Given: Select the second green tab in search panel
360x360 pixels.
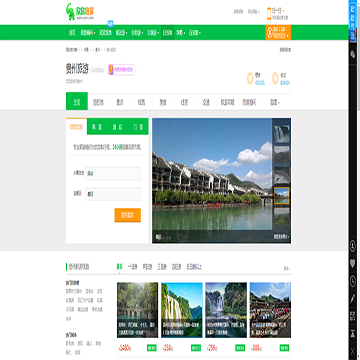Looking at the screenshot, I should point(97,127).
